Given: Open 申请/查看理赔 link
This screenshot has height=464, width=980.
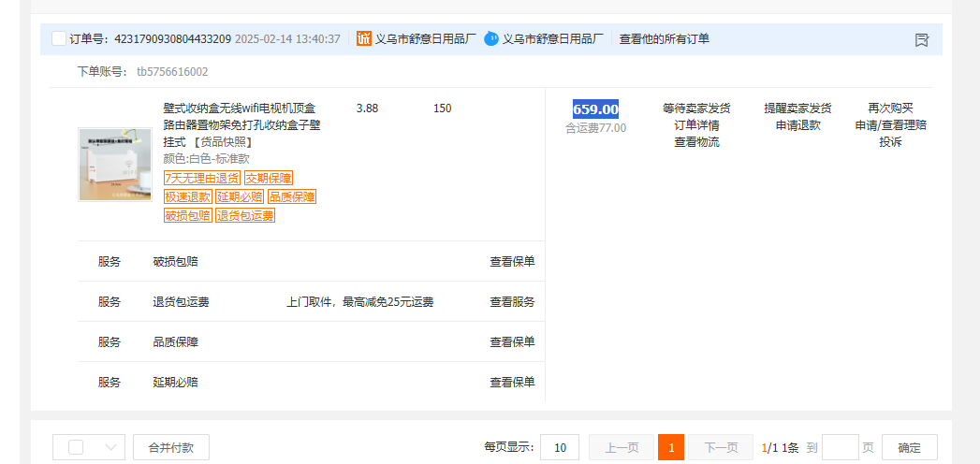Looking at the screenshot, I should [x=890, y=125].
